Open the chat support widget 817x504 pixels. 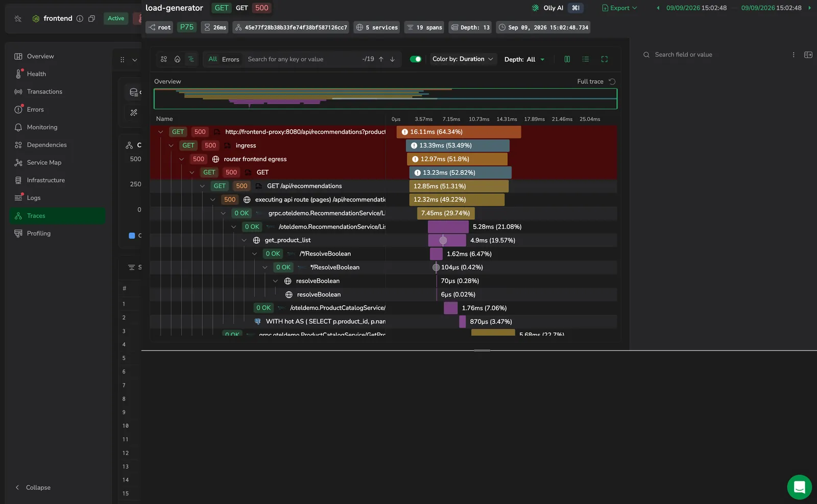800,487
